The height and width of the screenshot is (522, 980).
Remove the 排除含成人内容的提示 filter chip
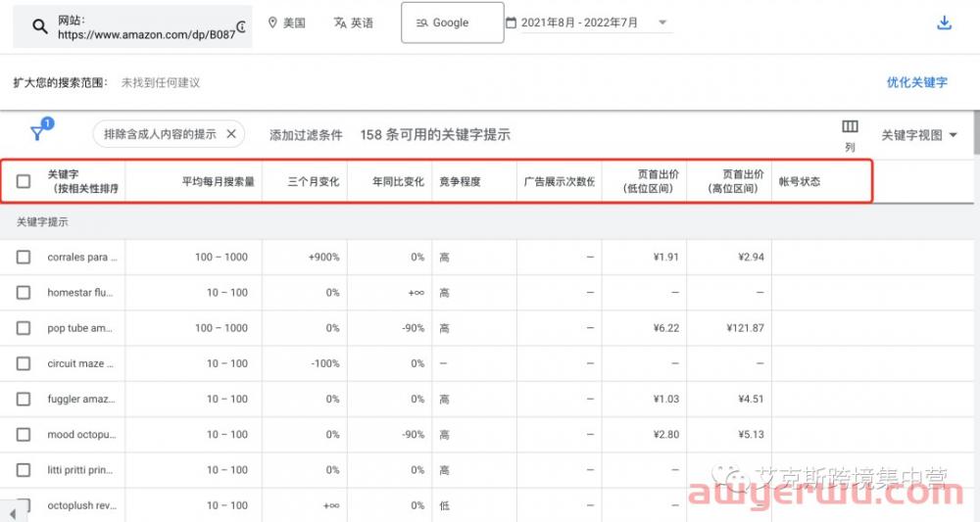click(231, 133)
